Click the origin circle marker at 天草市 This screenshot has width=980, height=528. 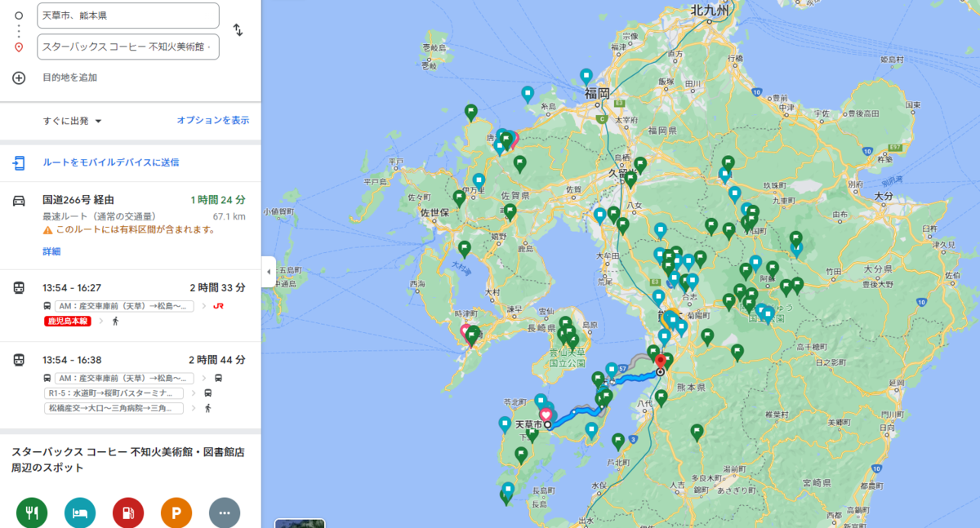pos(548,424)
